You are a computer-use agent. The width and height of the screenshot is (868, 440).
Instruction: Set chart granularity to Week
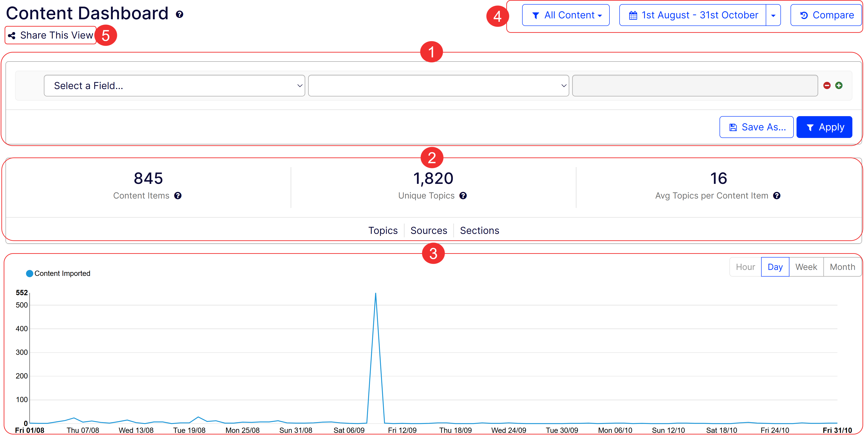pyautogui.click(x=806, y=267)
